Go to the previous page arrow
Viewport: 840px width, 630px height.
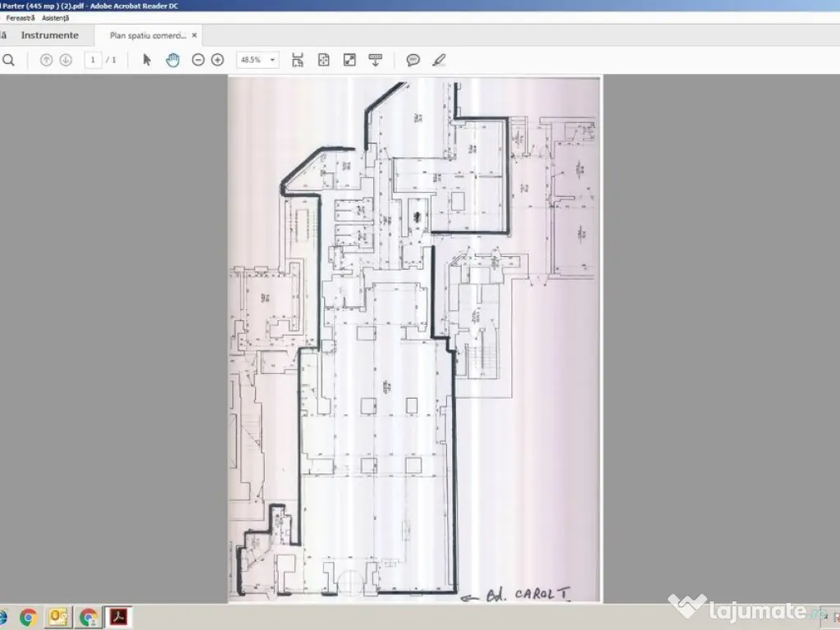[x=47, y=59]
